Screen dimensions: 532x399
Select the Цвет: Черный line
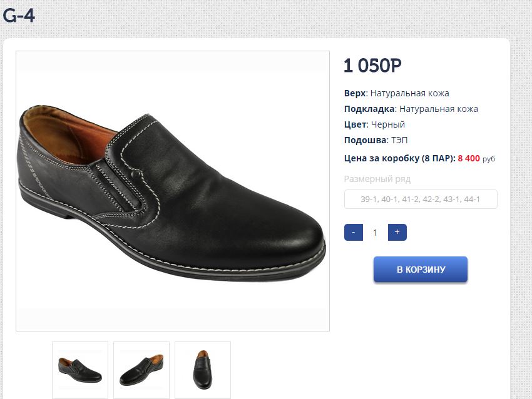[376, 124]
